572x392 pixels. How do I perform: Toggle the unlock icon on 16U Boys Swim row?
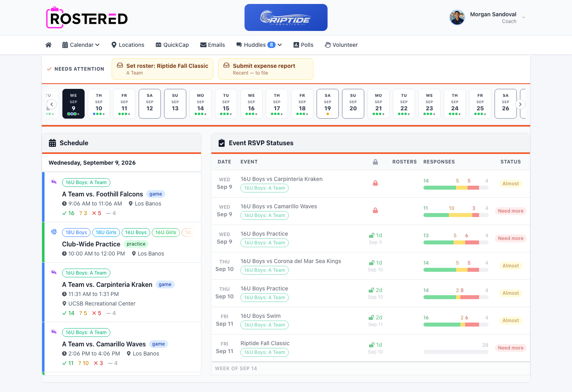(x=371, y=317)
